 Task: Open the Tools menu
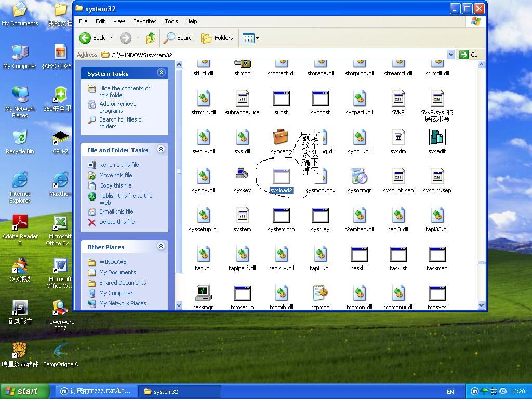coord(171,21)
